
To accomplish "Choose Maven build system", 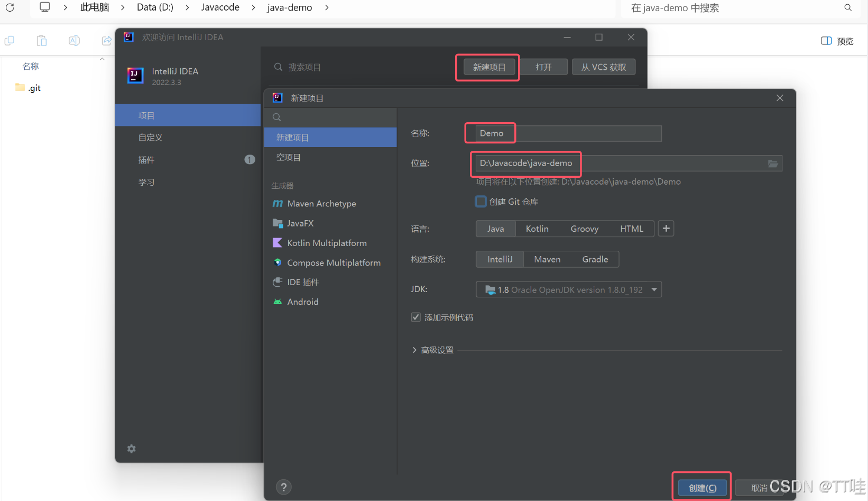I will [x=547, y=259].
